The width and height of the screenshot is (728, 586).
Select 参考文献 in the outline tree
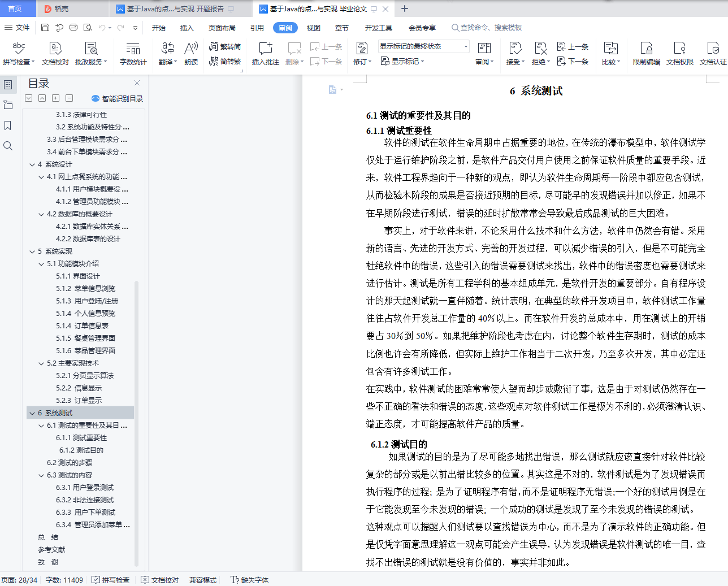[51, 550]
